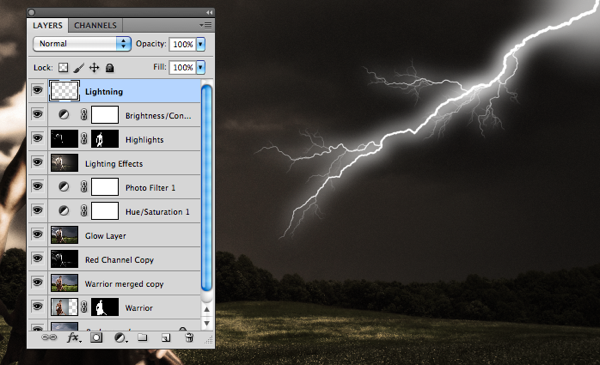The image size is (600, 365).
Task: Click the Hue/Saturation 1 adjustment icon
Action: coord(64,211)
